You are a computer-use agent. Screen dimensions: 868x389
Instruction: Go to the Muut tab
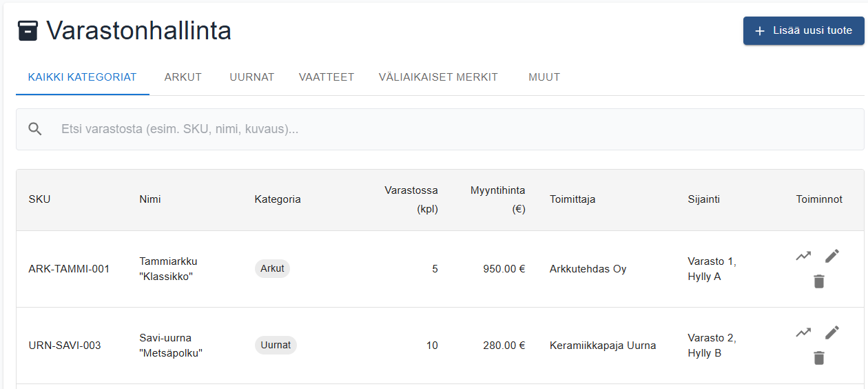(544, 77)
